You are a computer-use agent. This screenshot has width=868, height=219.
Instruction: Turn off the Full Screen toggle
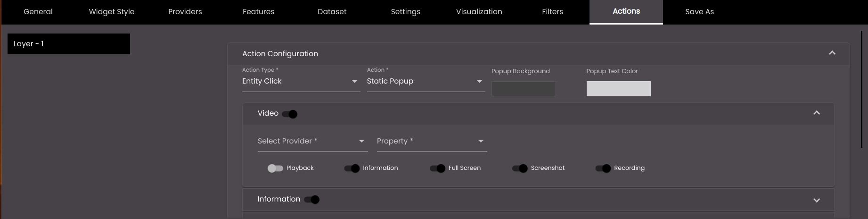[x=438, y=168]
